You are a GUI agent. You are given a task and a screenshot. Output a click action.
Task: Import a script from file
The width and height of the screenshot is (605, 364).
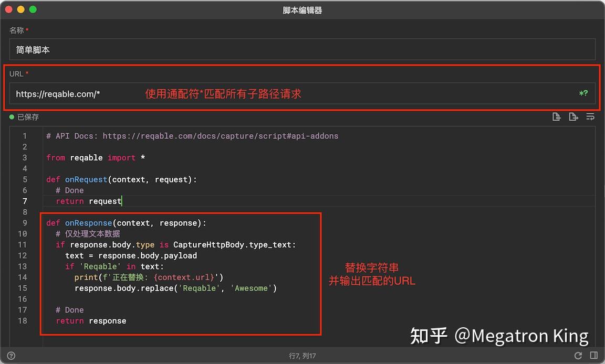pos(557,116)
